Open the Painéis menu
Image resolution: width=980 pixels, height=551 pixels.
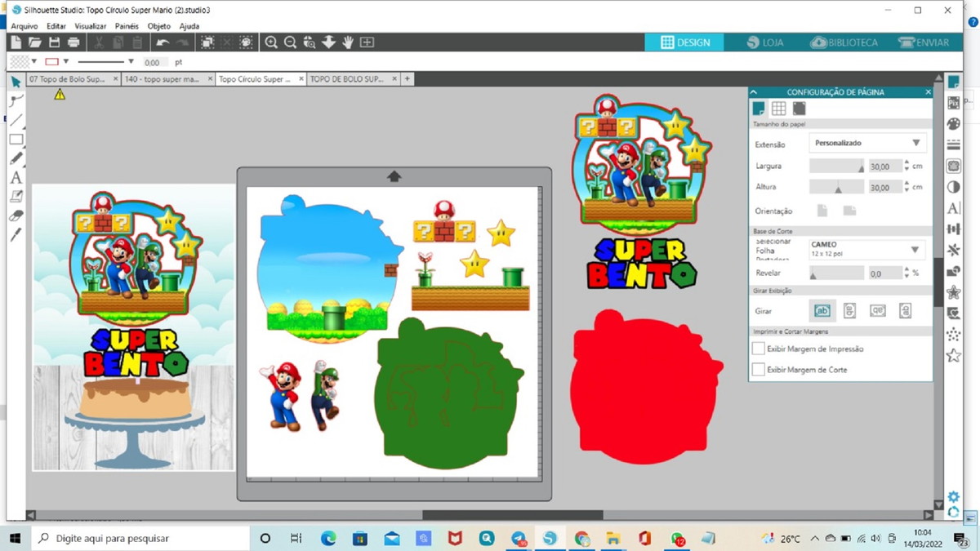127,26
